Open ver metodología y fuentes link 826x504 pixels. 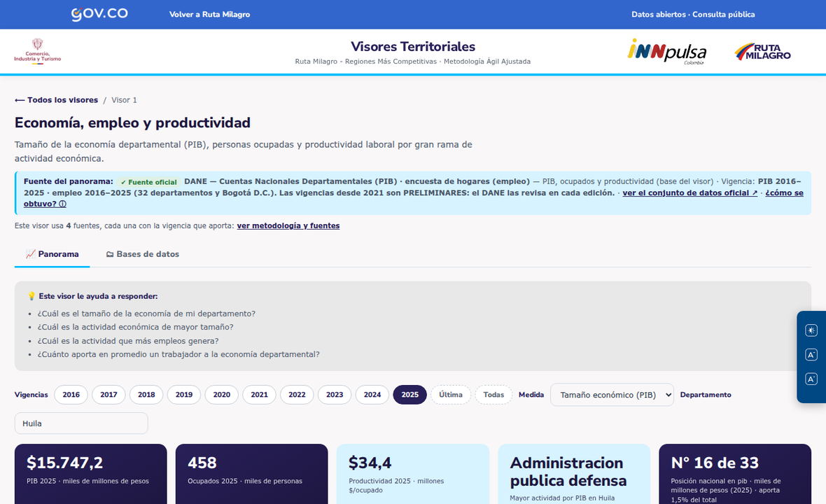pyautogui.click(x=288, y=225)
